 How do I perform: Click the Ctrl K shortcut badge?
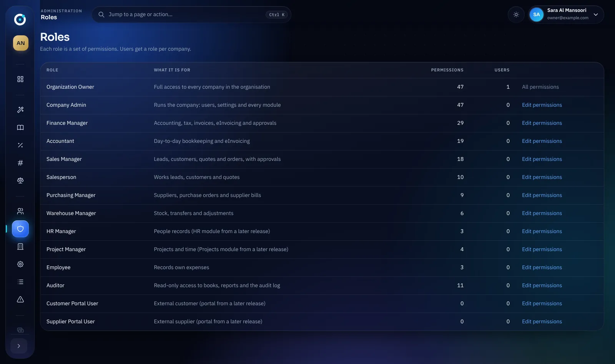pos(277,15)
